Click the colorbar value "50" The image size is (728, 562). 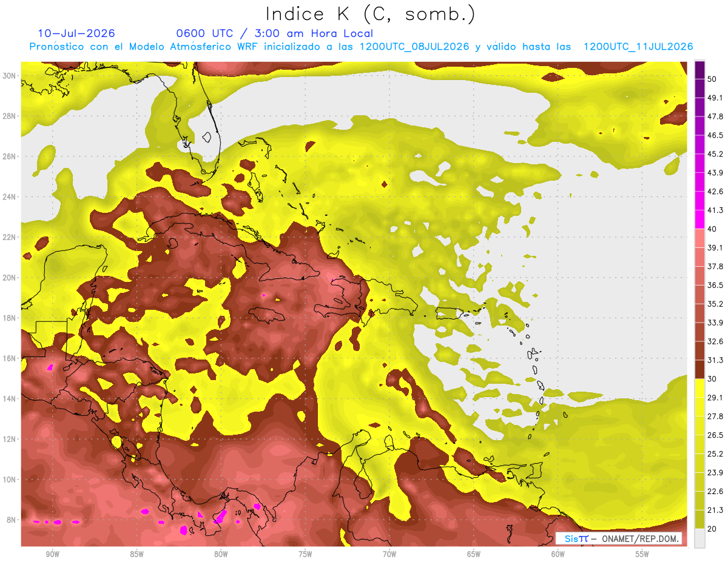[712, 79]
